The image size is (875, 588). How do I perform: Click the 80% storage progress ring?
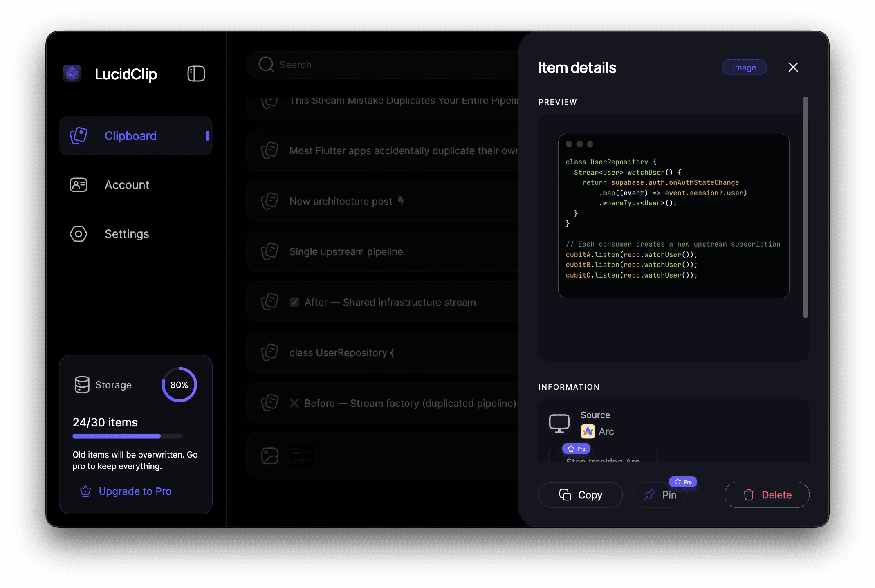[x=179, y=384]
